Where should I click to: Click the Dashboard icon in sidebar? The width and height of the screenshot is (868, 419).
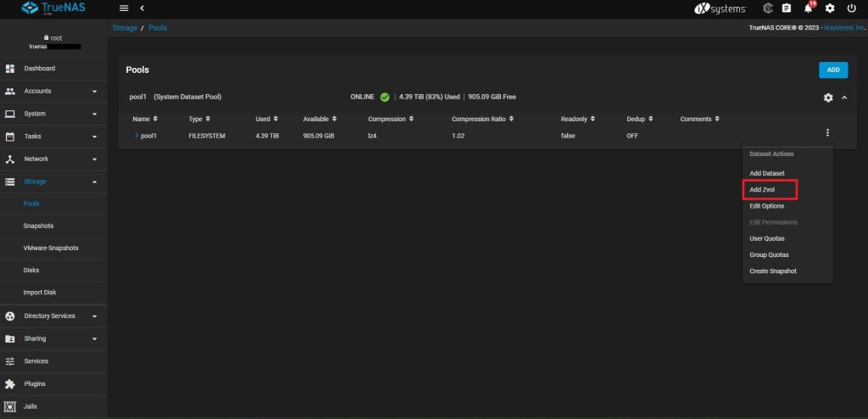click(10, 69)
